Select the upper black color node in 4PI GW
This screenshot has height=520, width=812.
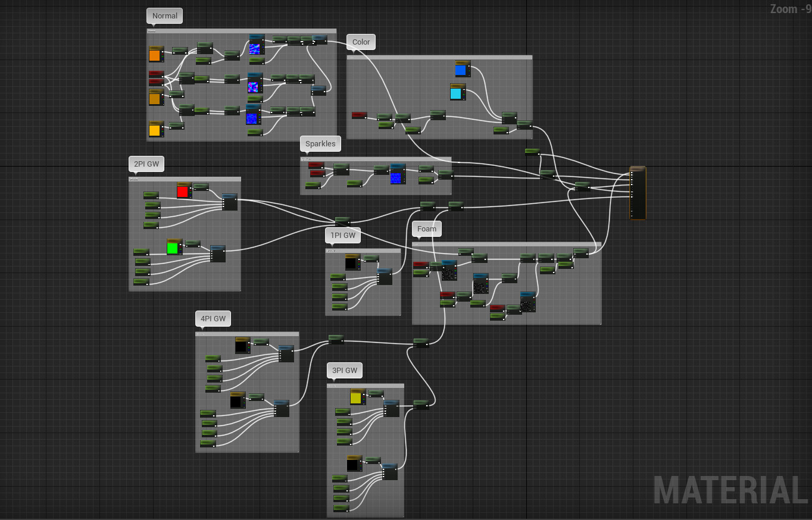(242, 345)
